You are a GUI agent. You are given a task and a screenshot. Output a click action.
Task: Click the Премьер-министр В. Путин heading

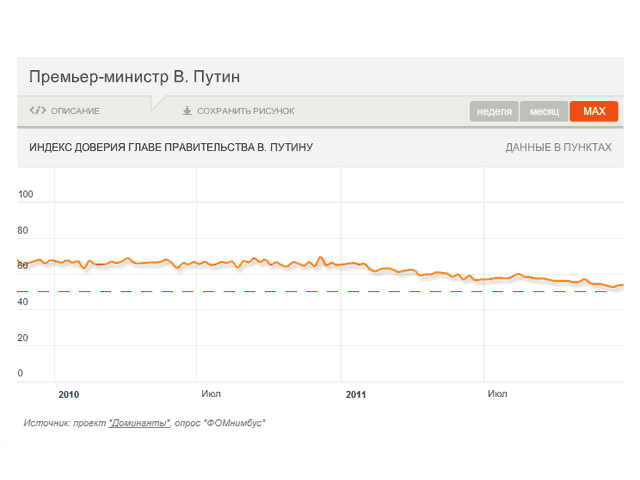click(135, 77)
